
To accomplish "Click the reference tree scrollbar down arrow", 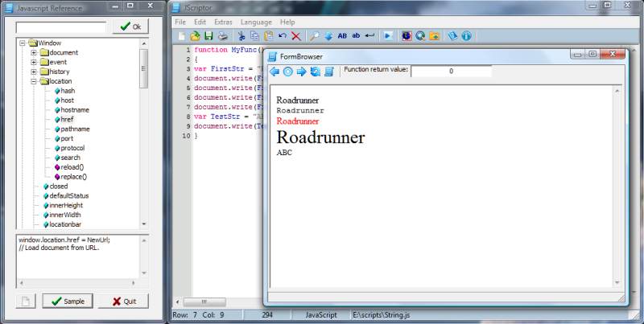I will (144, 224).
